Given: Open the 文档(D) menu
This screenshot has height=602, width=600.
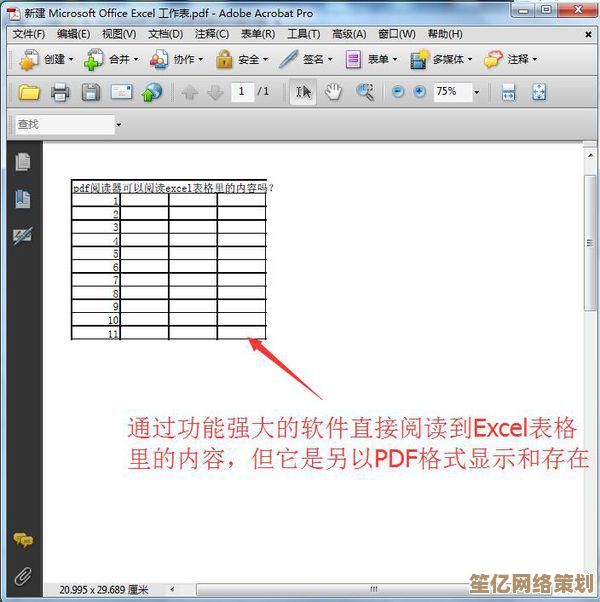Looking at the screenshot, I should tap(165, 34).
